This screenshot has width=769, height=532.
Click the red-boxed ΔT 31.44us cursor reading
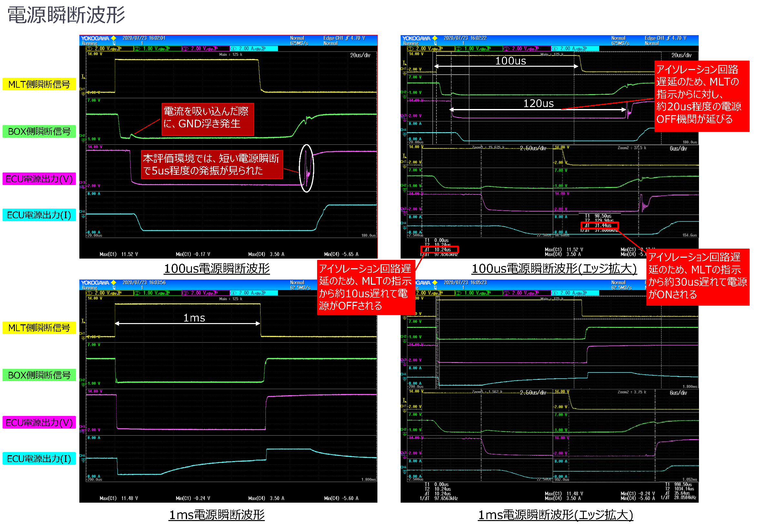pyautogui.click(x=599, y=226)
